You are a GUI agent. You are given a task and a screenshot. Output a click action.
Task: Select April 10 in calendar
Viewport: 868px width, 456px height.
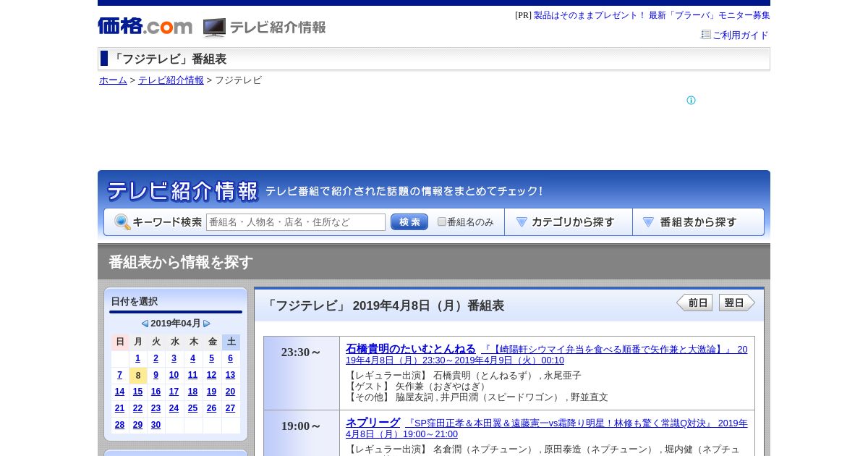(174, 375)
